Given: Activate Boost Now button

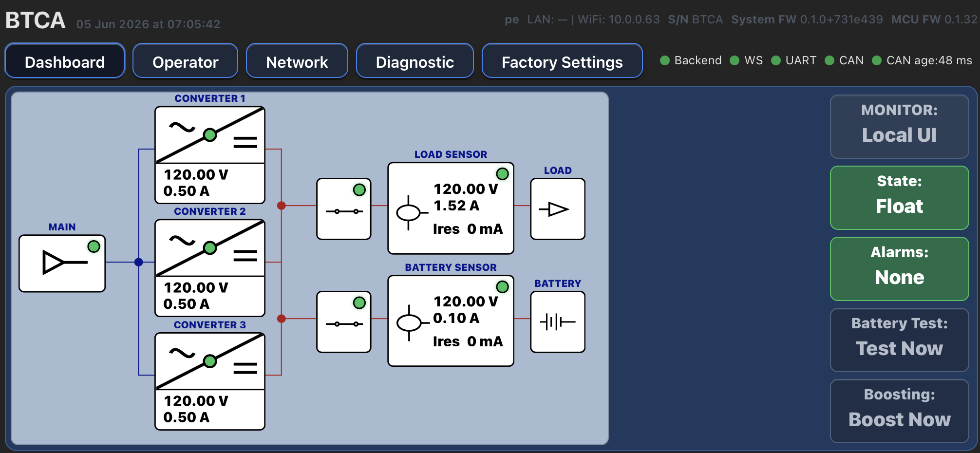Looking at the screenshot, I should click(899, 411).
